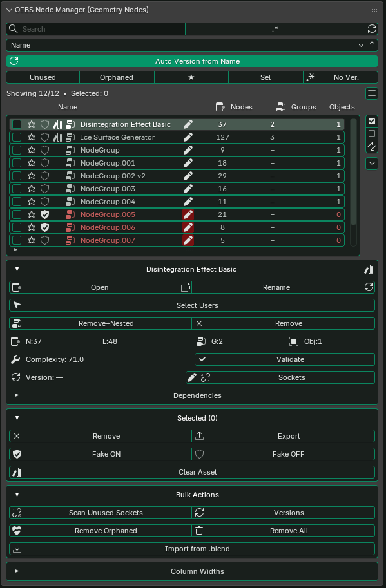Click the node list scrollbar
386x588 pixels.
pyautogui.click(x=353, y=171)
